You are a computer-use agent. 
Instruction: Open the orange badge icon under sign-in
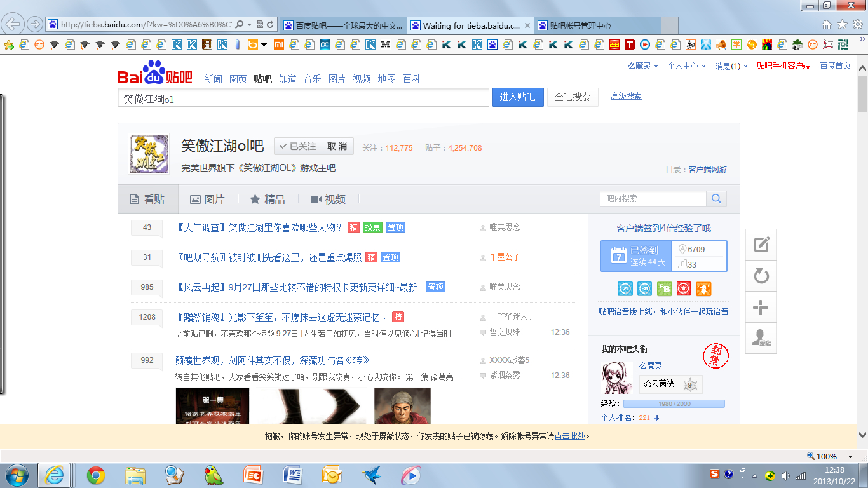coord(703,289)
